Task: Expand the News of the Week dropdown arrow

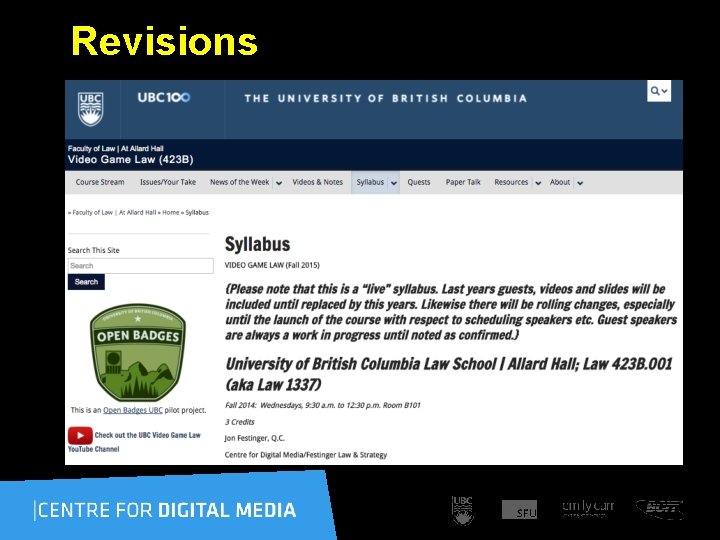Action: (x=279, y=183)
